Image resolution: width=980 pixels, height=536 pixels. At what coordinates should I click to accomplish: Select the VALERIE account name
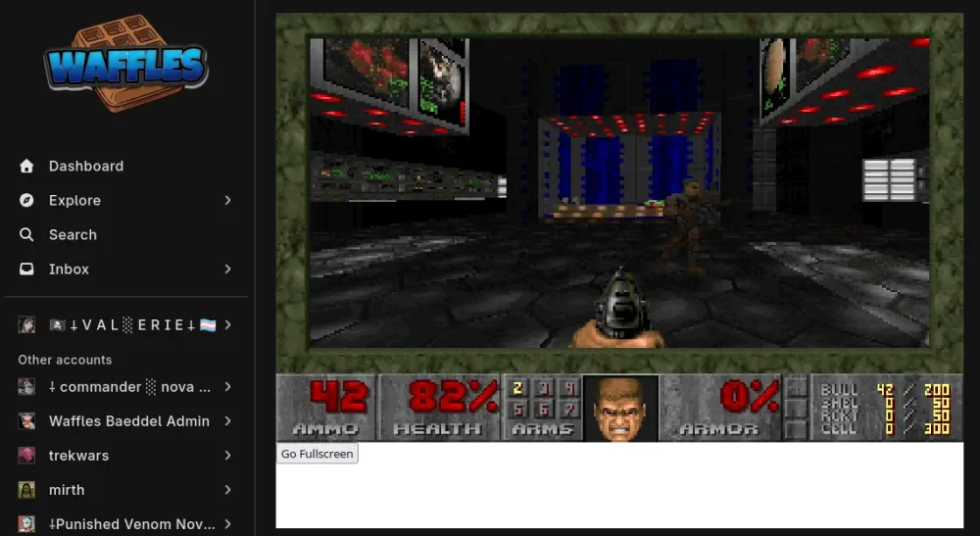point(132,325)
